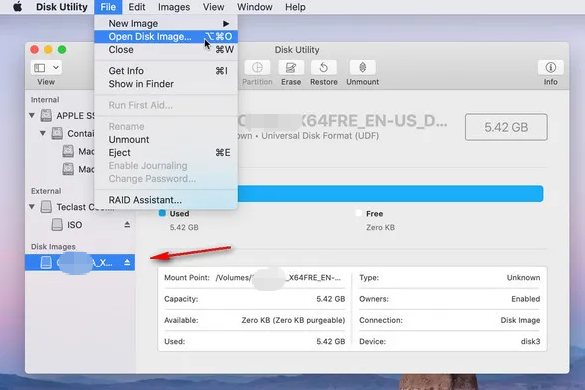Select the first Mac volume in sidebar
585x390 pixels.
pyautogui.click(x=78, y=151)
